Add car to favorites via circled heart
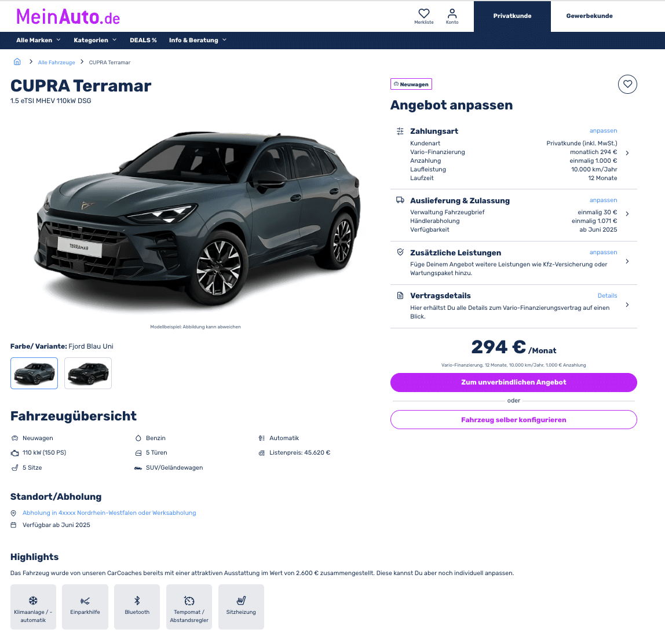 click(x=627, y=84)
